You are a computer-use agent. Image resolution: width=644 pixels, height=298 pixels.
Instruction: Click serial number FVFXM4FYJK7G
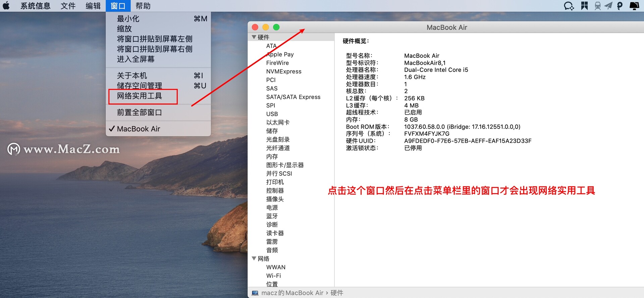pos(427,134)
